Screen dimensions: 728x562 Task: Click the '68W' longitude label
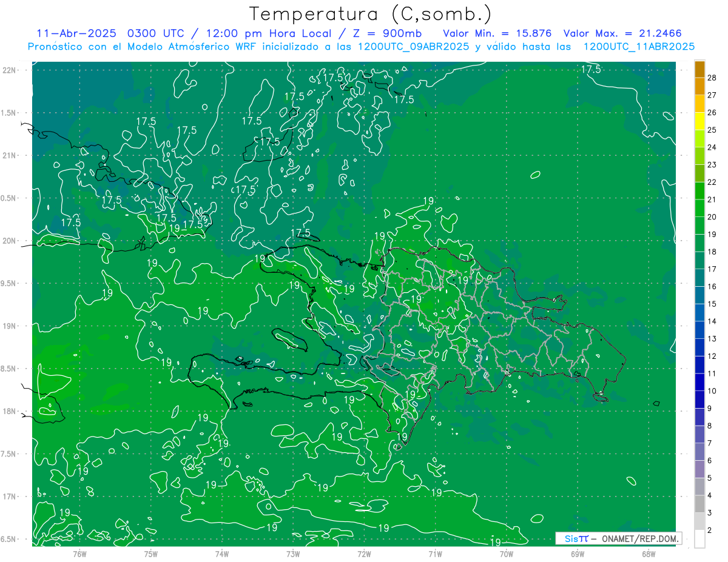[648, 554]
